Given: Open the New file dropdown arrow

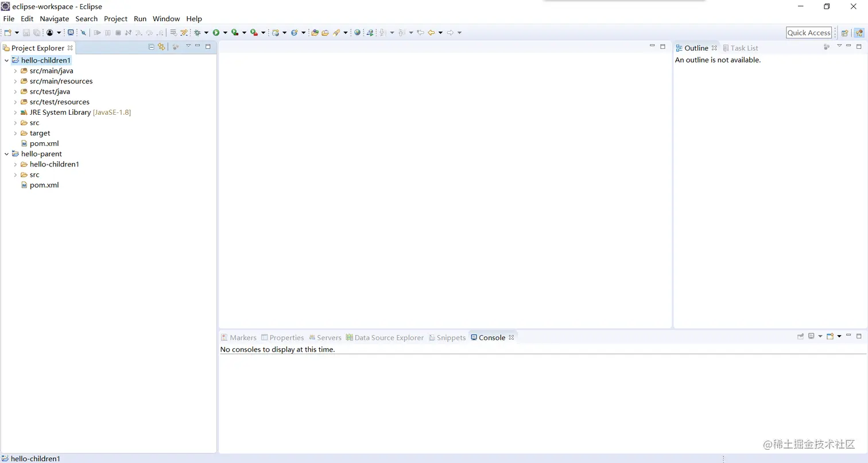Looking at the screenshot, I should [17, 33].
